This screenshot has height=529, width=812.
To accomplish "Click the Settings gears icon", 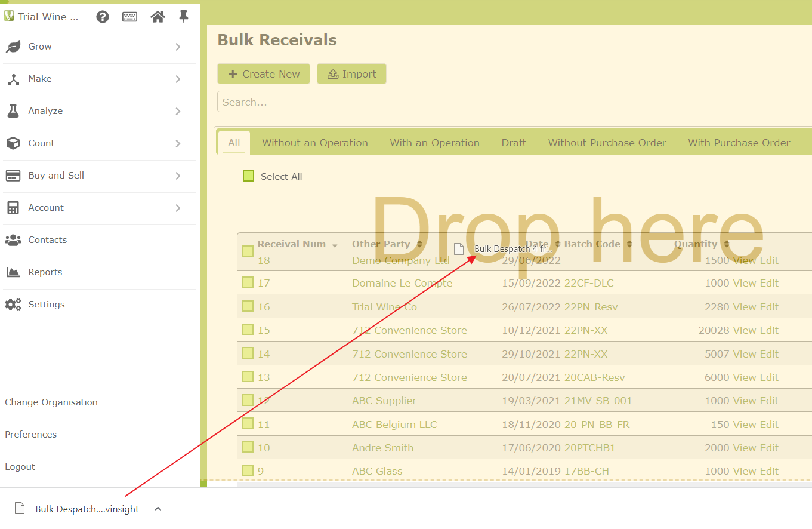I will (13, 305).
